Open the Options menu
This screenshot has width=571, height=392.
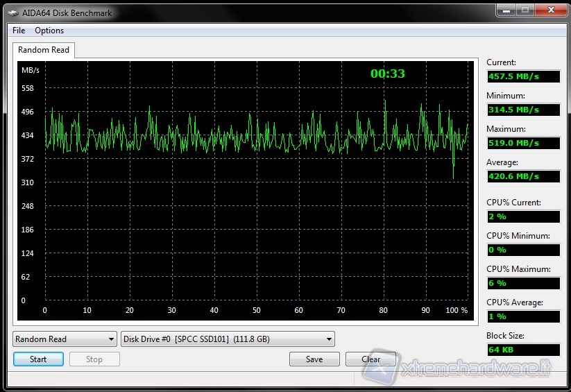(49, 31)
